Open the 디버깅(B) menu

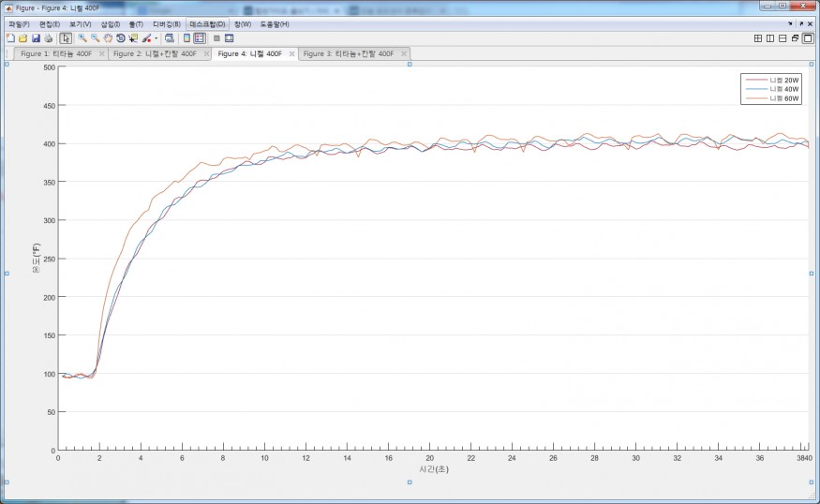[x=166, y=24]
